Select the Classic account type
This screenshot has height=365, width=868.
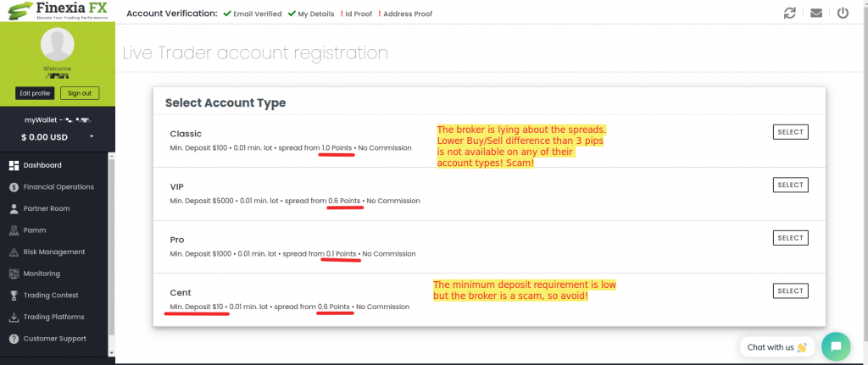[x=791, y=132]
